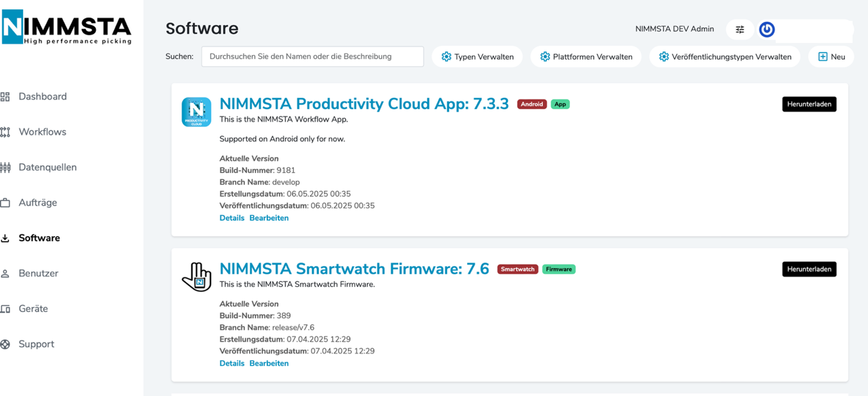This screenshot has width=868, height=396.
Task: Click the Neu button
Action: tap(831, 57)
